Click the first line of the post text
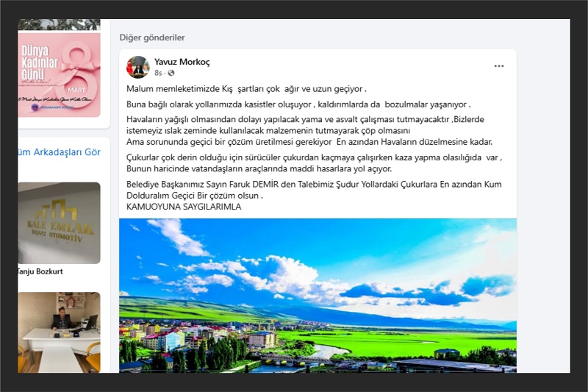588x392 pixels. (x=246, y=89)
